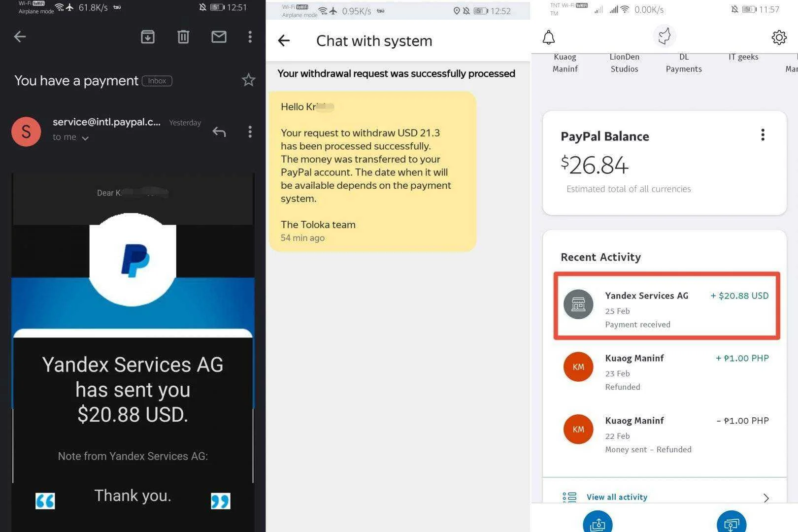798x532 pixels.
Task: Open message options beside the reply arrow
Action: coord(250,132)
